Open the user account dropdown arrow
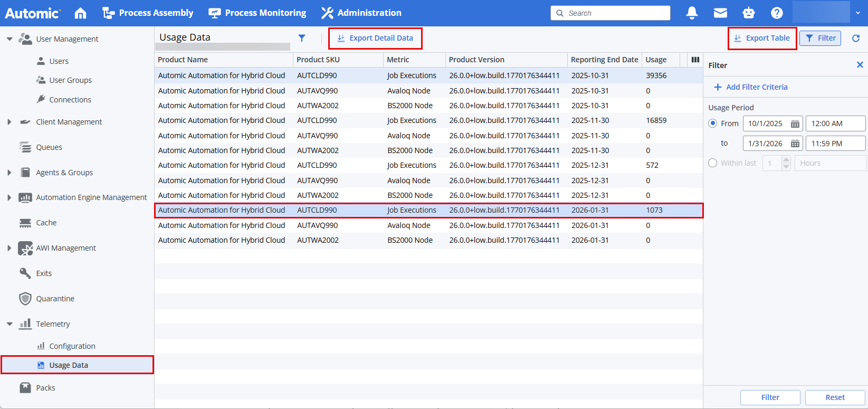This screenshot has width=868, height=409. pyautogui.click(x=858, y=13)
